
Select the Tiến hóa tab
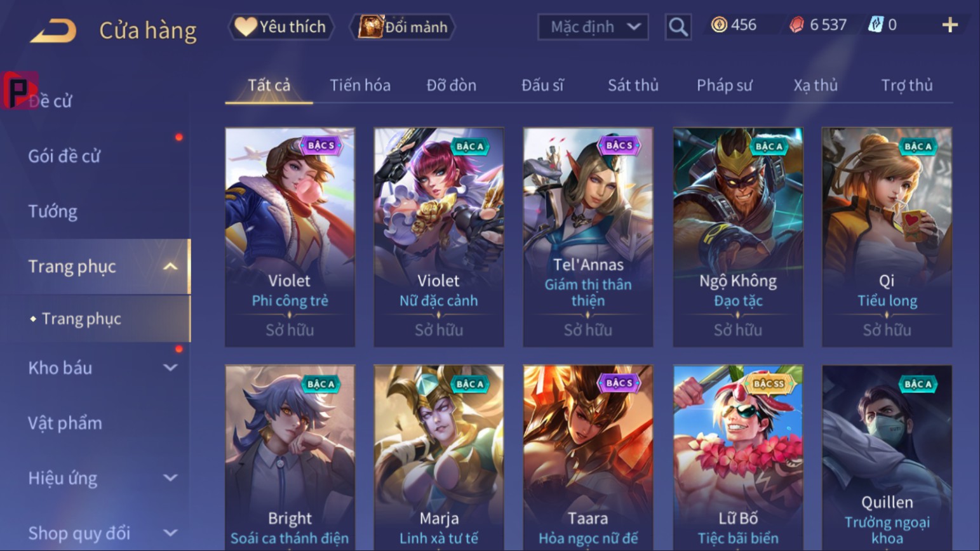[360, 85]
